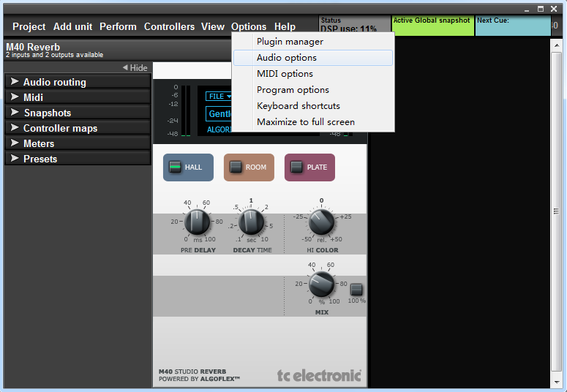
Task: Select Audio options from the Options menu
Action: [x=313, y=58]
